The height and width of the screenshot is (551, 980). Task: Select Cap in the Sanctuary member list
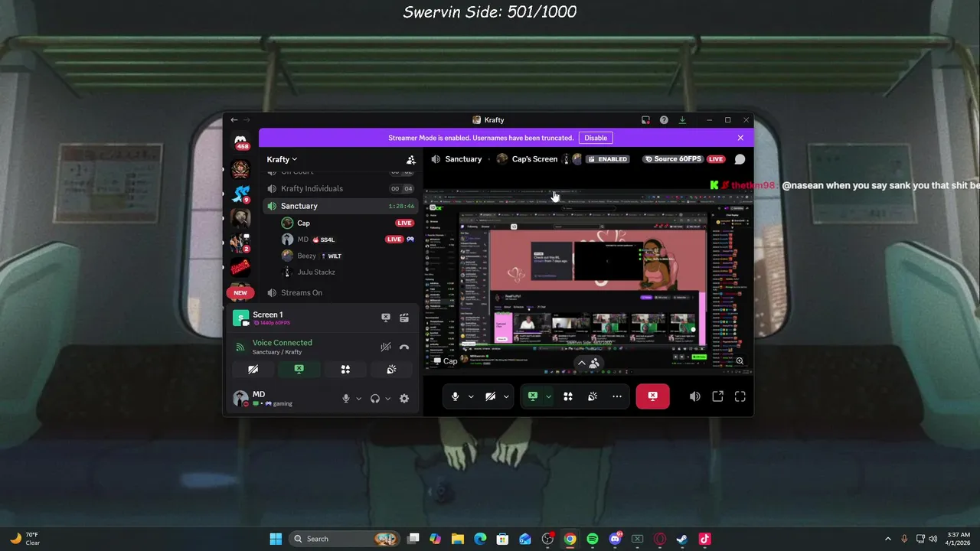pos(348,223)
